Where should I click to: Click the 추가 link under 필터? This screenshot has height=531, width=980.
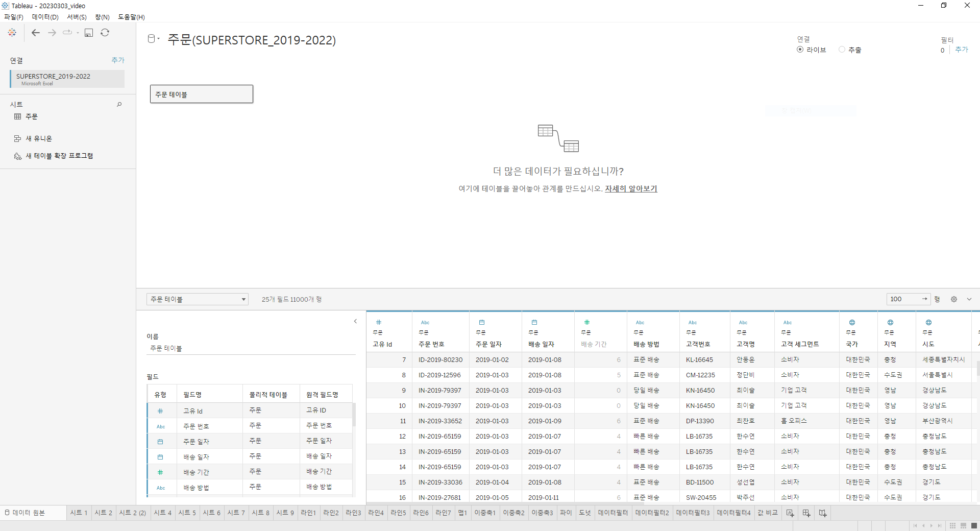point(962,50)
